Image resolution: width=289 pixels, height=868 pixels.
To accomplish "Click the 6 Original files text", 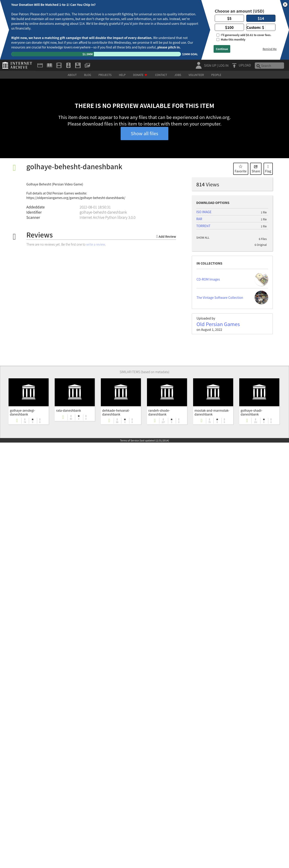I will pyautogui.click(x=260, y=245).
